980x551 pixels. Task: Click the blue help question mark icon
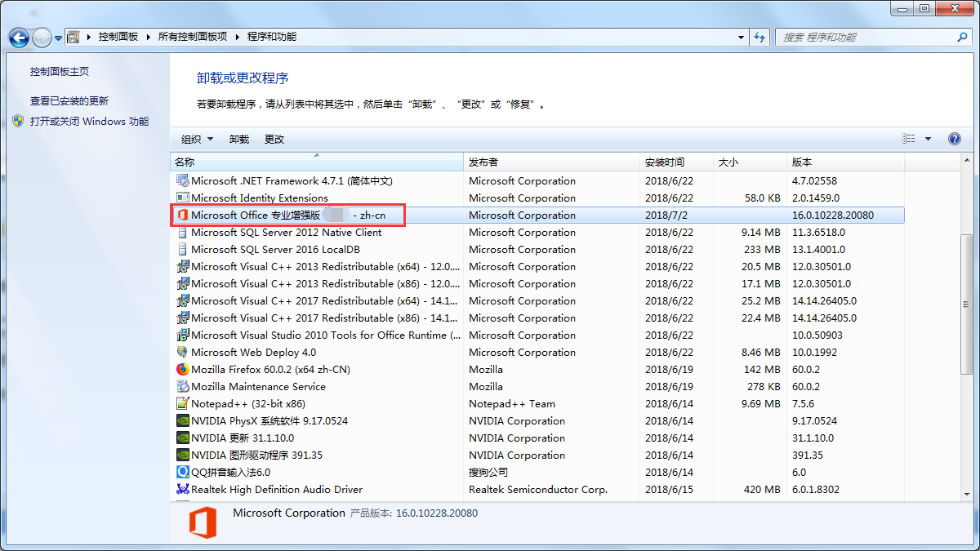pos(955,140)
